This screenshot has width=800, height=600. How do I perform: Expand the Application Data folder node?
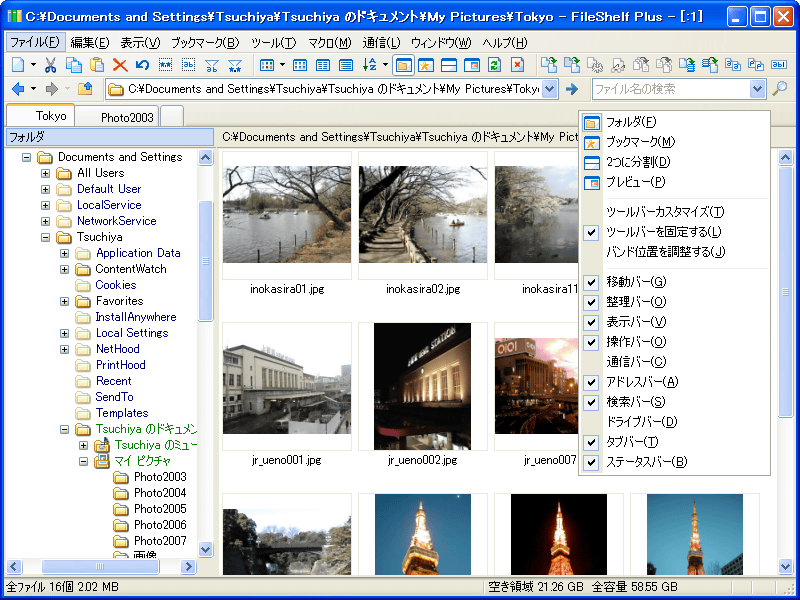[64, 254]
